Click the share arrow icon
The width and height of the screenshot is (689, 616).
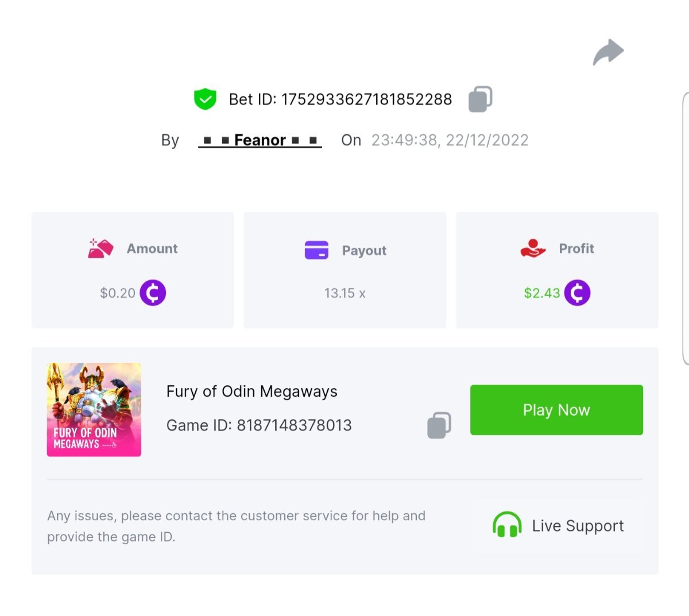click(608, 52)
